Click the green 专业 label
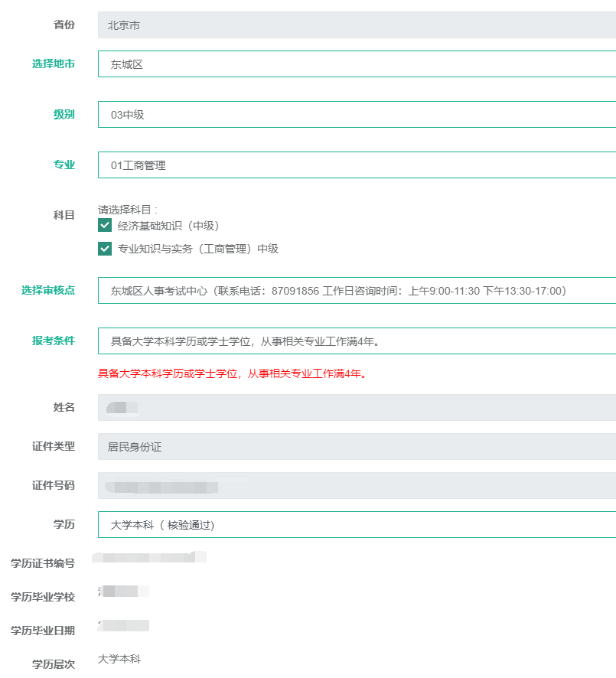The image size is (616, 678). click(x=64, y=165)
